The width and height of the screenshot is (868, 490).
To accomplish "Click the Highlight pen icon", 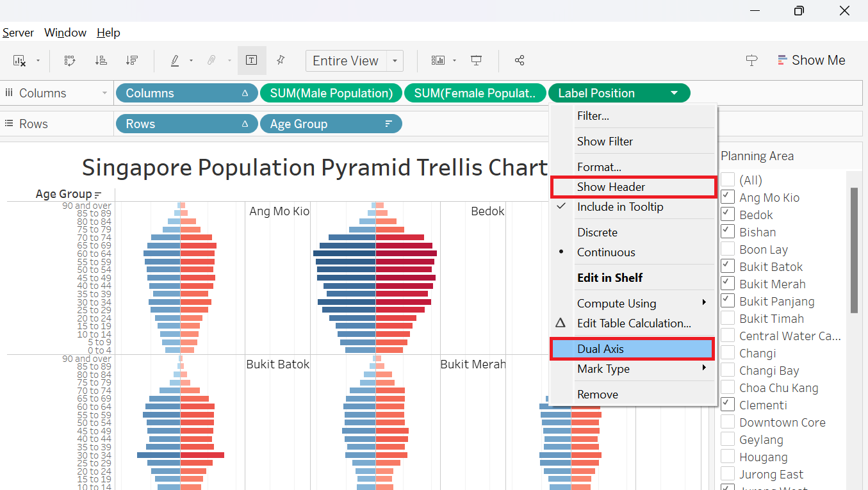I will 175,61.
